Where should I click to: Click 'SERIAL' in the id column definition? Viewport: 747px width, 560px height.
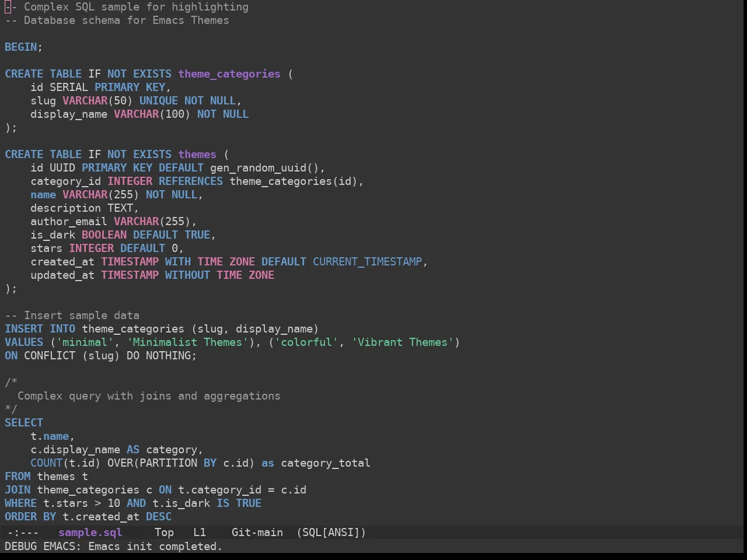click(x=69, y=87)
